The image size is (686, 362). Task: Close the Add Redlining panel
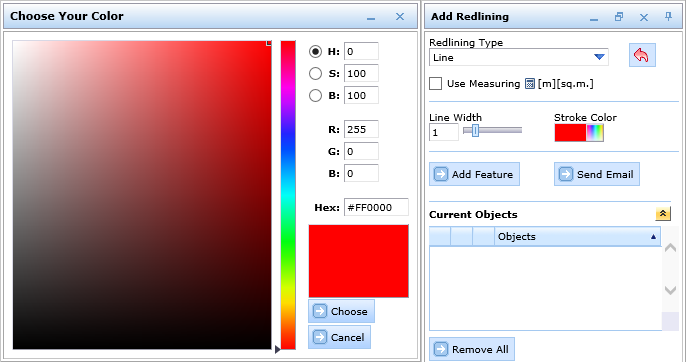tap(644, 17)
